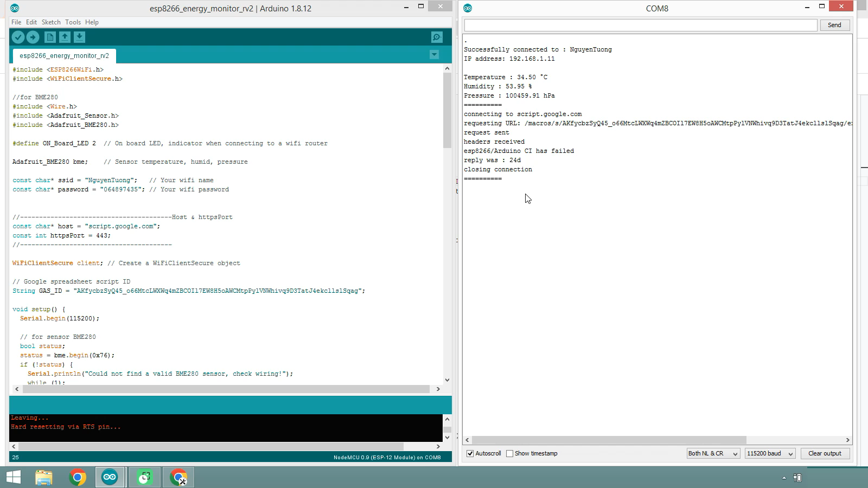The image size is (868, 488).
Task: Open the Windows Start menu
Action: (13, 477)
